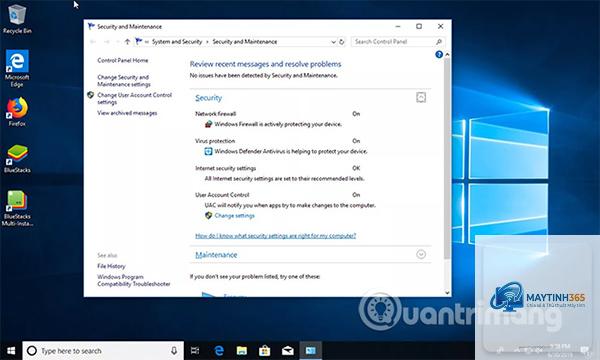The image size is (600, 360).
Task: Open Control Panel Home link
Action: click(x=122, y=60)
